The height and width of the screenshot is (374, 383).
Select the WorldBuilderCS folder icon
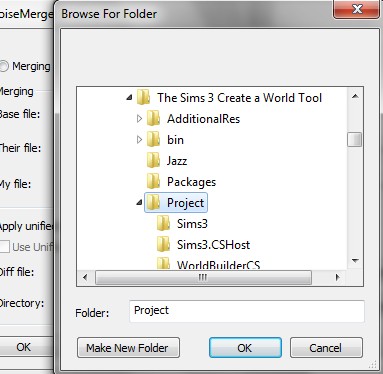click(x=163, y=263)
